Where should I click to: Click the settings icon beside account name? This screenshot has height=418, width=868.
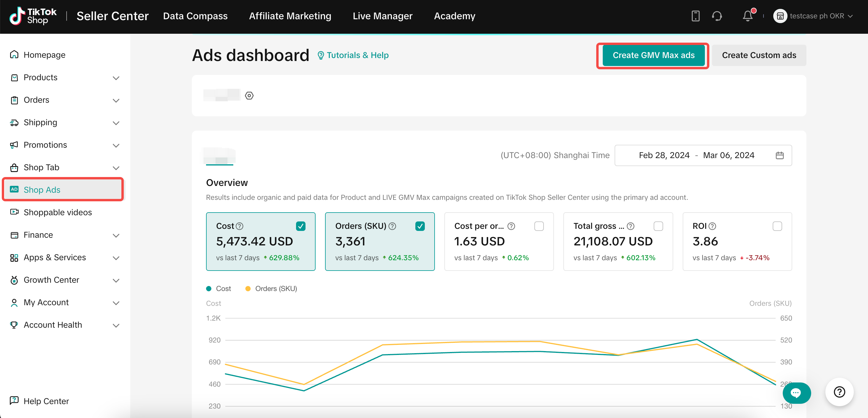tap(249, 96)
